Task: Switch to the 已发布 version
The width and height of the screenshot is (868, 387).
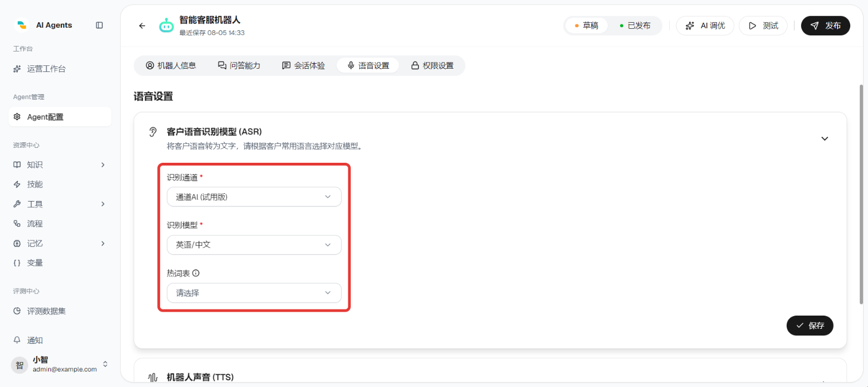Action: pos(634,25)
